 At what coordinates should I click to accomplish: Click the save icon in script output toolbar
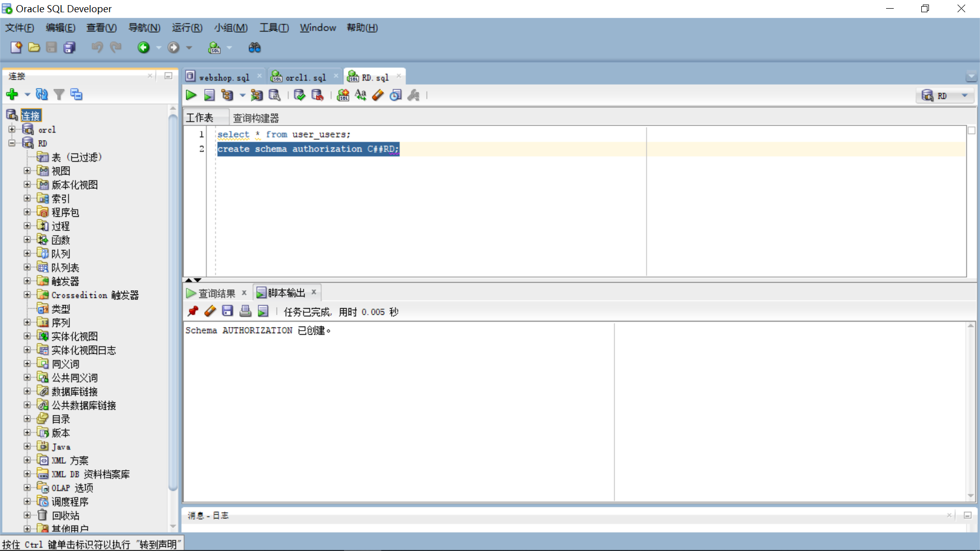[228, 311]
